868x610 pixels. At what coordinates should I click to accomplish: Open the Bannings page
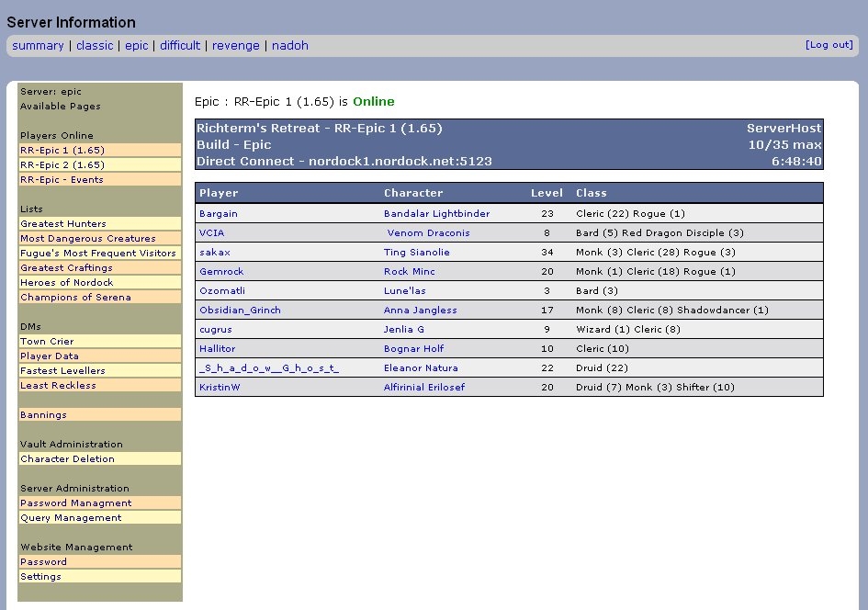(43, 415)
